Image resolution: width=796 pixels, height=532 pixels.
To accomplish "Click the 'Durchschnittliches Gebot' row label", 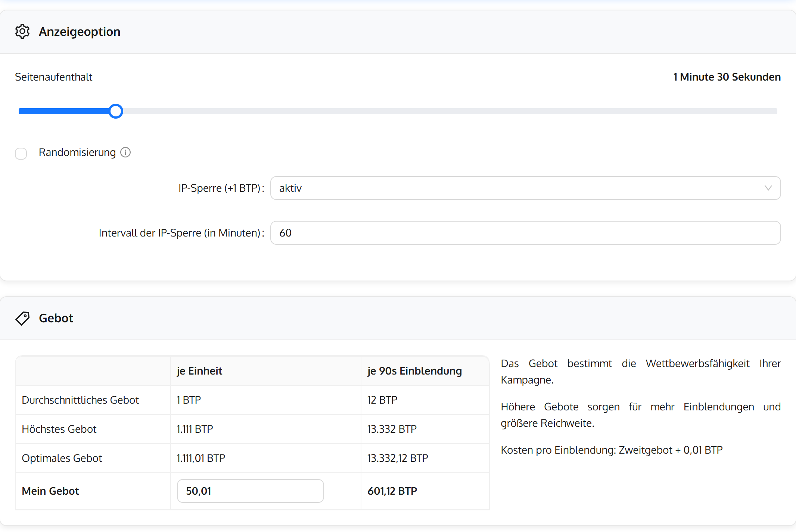I will click(80, 400).
